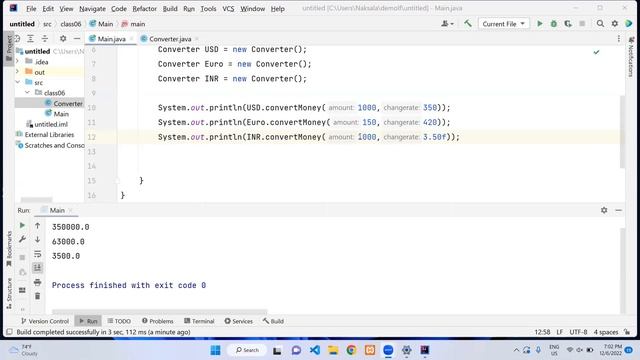Click the 4 spaces indent status widget

606,332
